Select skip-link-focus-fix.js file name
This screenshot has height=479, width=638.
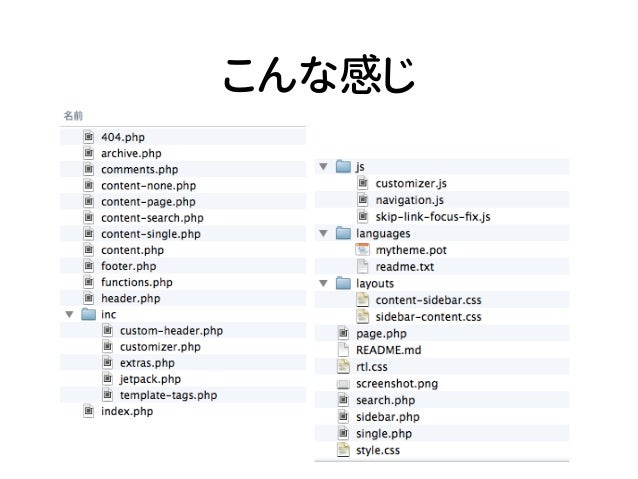(x=433, y=217)
